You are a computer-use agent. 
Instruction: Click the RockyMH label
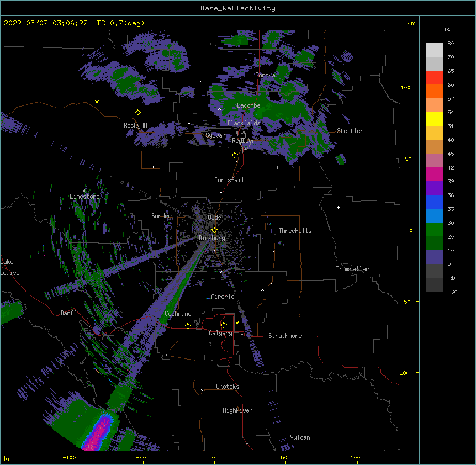(x=135, y=125)
